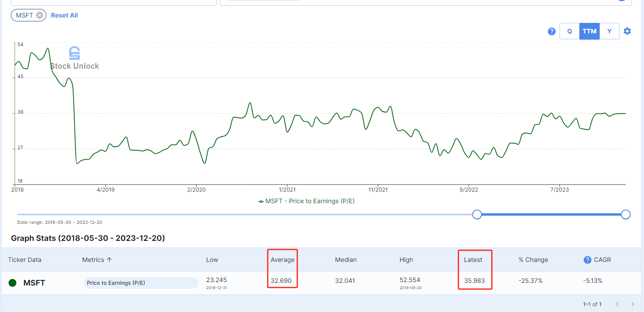This screenshot has width=644, height=312.
Task: Remove the MSFT ticker chip
Action: 40,15
